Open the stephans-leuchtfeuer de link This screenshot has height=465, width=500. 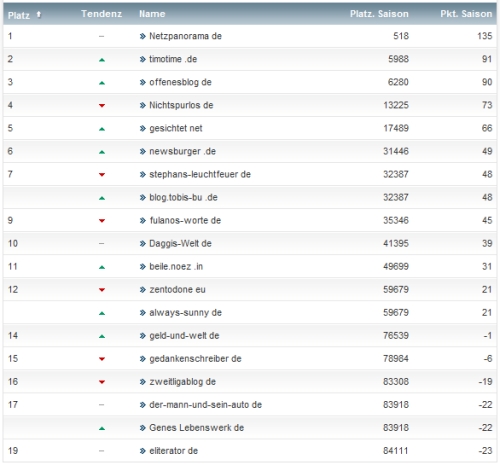click(200, 174)
